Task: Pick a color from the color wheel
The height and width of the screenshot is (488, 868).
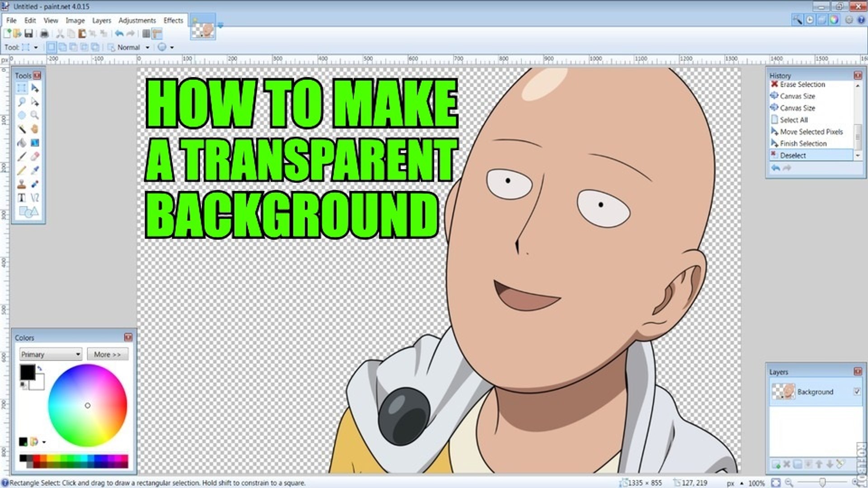Action: [x=87, y=406]
